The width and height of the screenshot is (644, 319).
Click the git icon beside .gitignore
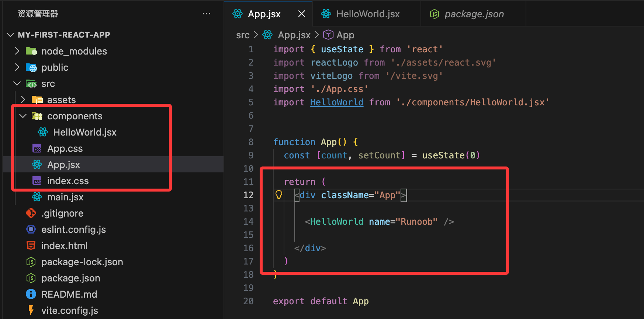pos(31,213)
